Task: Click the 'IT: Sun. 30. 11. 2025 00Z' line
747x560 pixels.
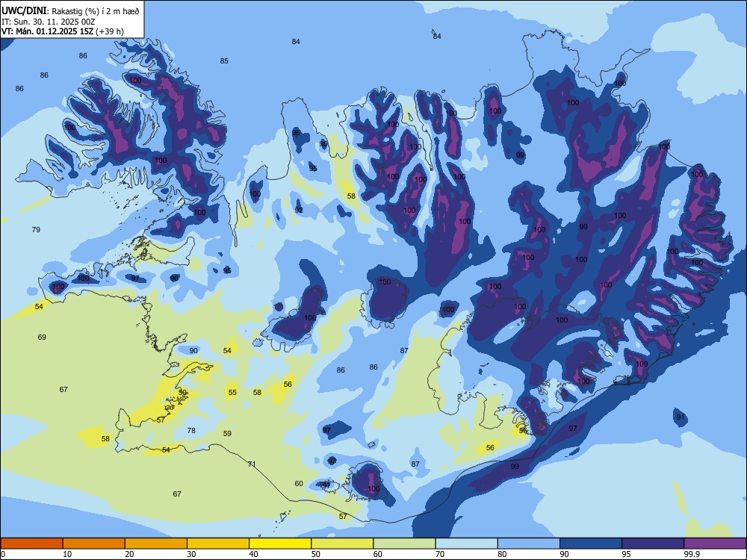Action: 46,22
